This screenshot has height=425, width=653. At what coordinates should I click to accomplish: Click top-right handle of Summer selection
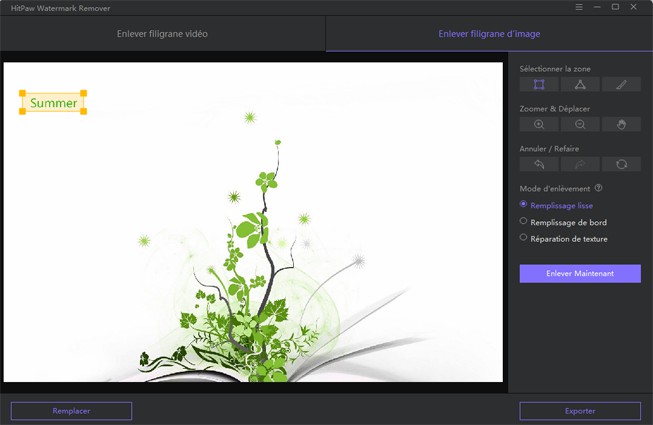click(84, 93)
